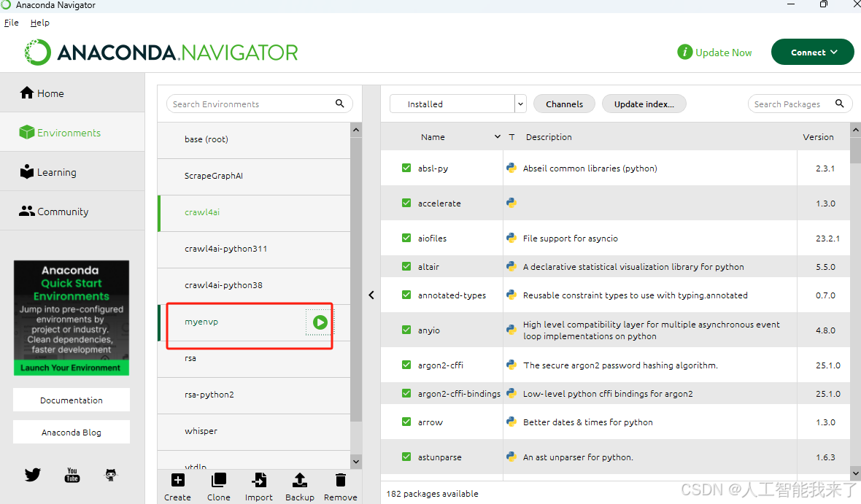Screen dimensions: 861x504
Task: Click the Update index... button
Action: pyautogui.click(x=644, y=104)
